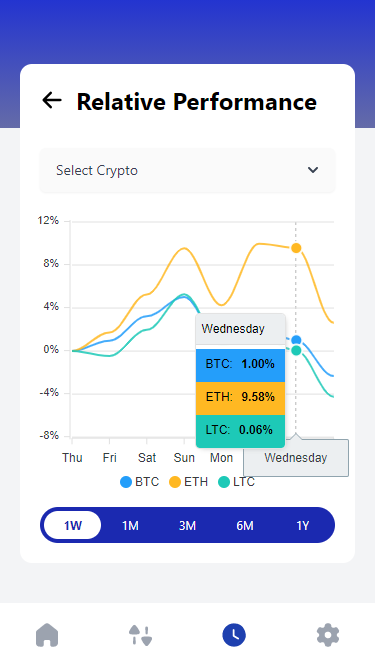Switch to the 3M time range
Screen dimensions: 375x667
point(187,525)
